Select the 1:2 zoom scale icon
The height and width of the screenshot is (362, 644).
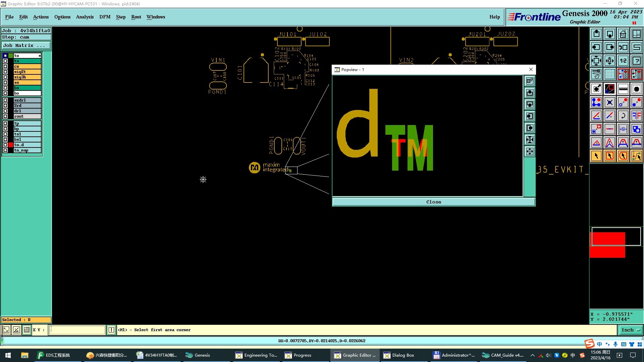[623, 61]
